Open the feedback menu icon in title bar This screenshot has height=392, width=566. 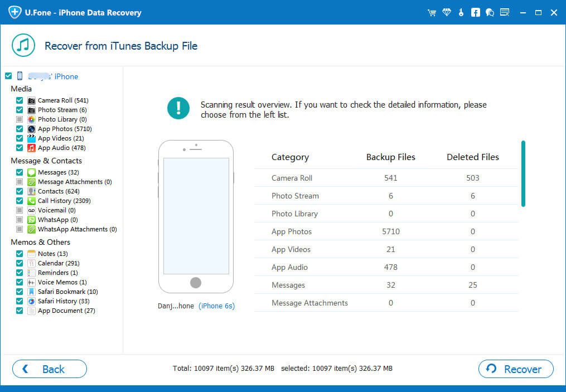pos(505,13)
